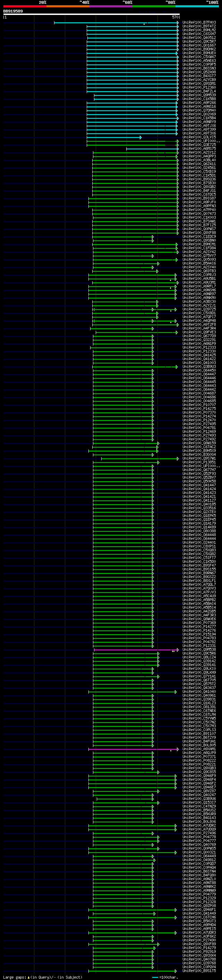222x980 pixels.
Task: Select the UniRef100_O81391 label
Action: pyautogui.click(x=199, y=707)
